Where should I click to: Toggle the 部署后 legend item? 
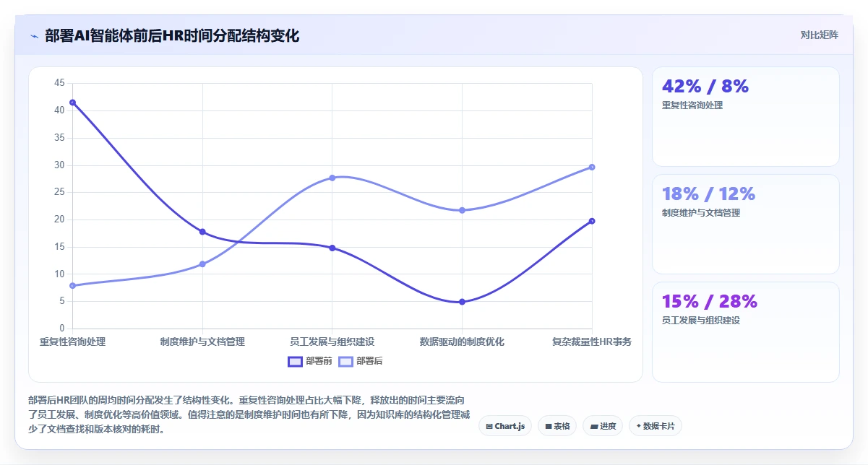(x=361, y=361)
